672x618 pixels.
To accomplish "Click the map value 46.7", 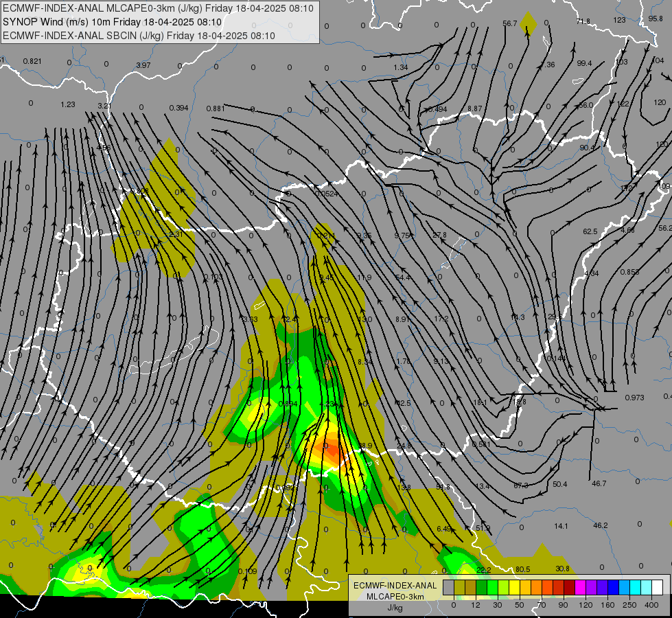I will click(599, 484).
